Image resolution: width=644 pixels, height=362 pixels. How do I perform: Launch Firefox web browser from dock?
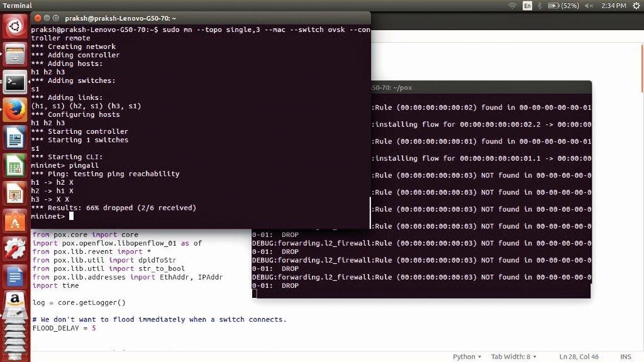click(15, 110)
